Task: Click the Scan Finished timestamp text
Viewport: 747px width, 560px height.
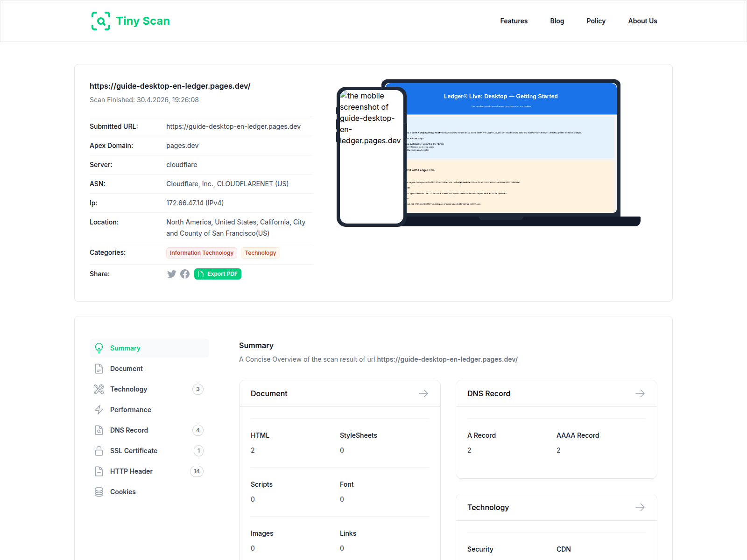Action: 144,100
